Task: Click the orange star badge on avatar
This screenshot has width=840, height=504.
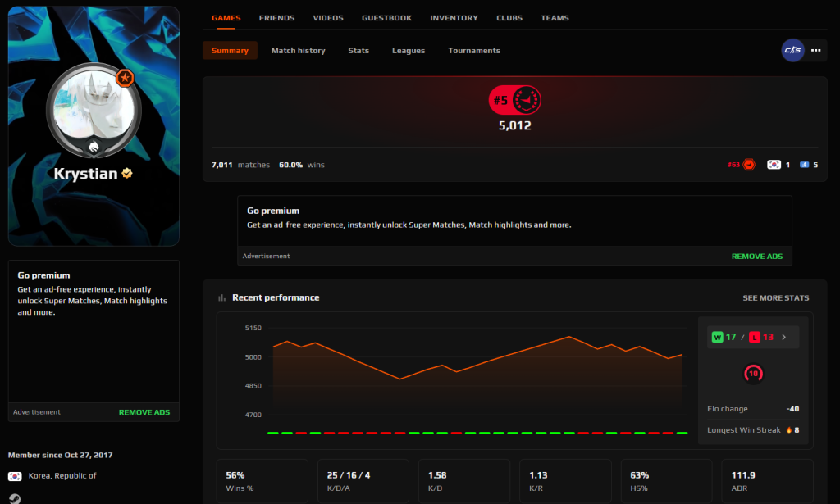Action: (125, 78)
